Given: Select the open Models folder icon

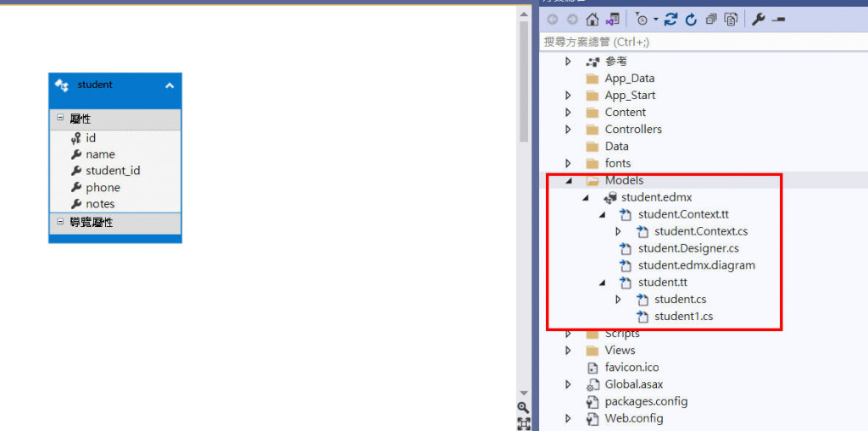Looking at the screenshot, I should click(593, 180).
